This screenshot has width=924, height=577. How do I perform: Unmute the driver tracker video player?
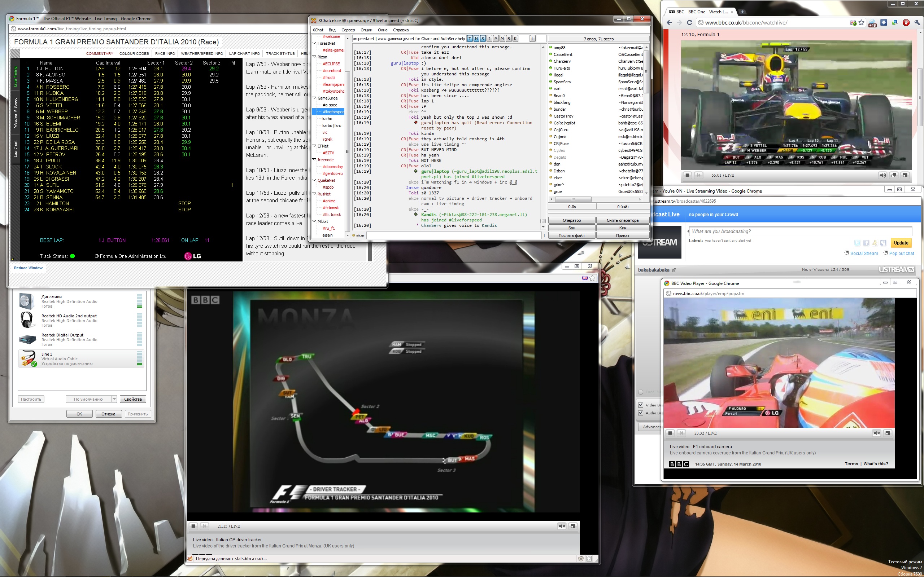pos(561,526)
